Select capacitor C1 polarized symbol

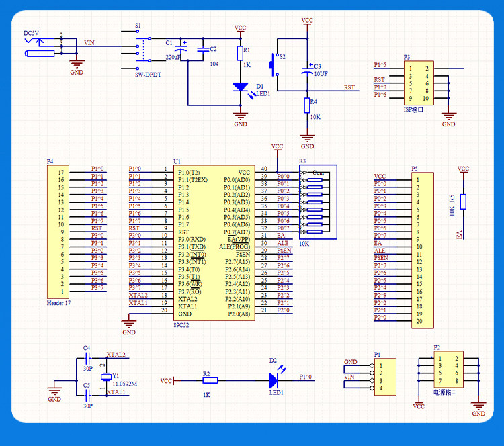[181, 49]
